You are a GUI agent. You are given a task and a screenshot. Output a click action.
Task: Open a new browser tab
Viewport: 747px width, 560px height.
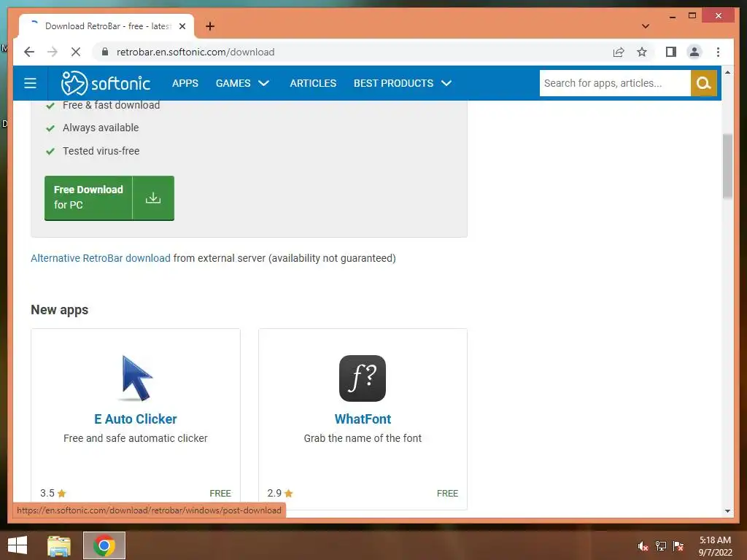pos(210,26)
